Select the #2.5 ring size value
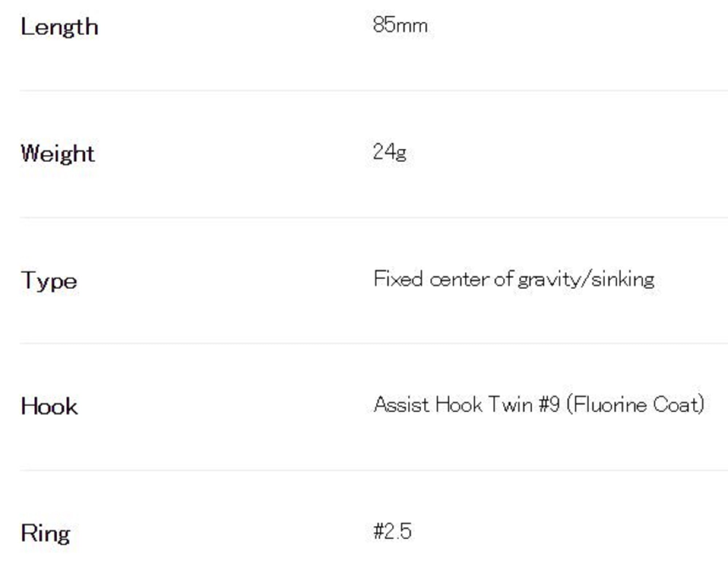This screenshot has height=577, width=728. click(x=392, y=531)
